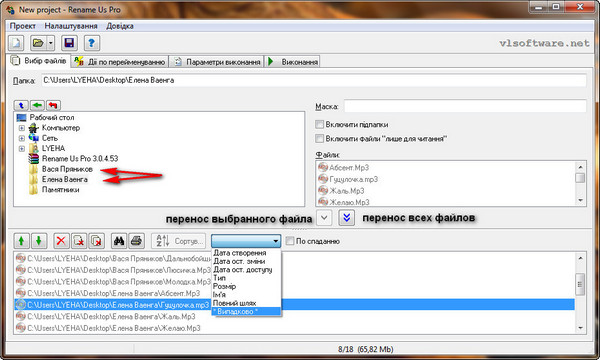
Task: Create a new project via blank page icon
Action: [16, 42]
